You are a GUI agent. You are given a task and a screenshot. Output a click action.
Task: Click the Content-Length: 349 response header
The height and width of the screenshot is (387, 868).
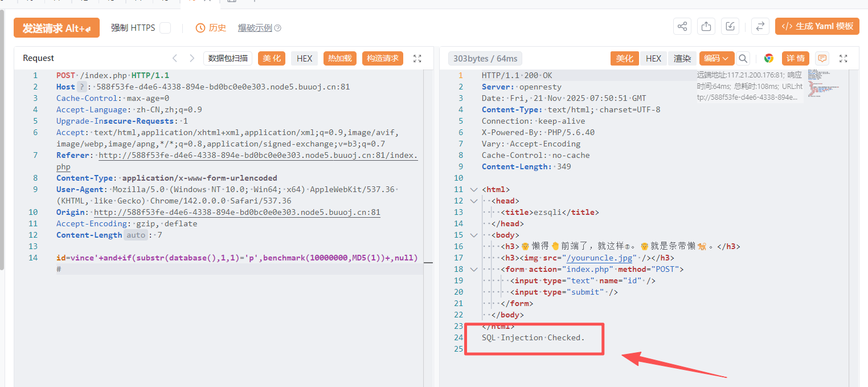(x=526, y=167)
